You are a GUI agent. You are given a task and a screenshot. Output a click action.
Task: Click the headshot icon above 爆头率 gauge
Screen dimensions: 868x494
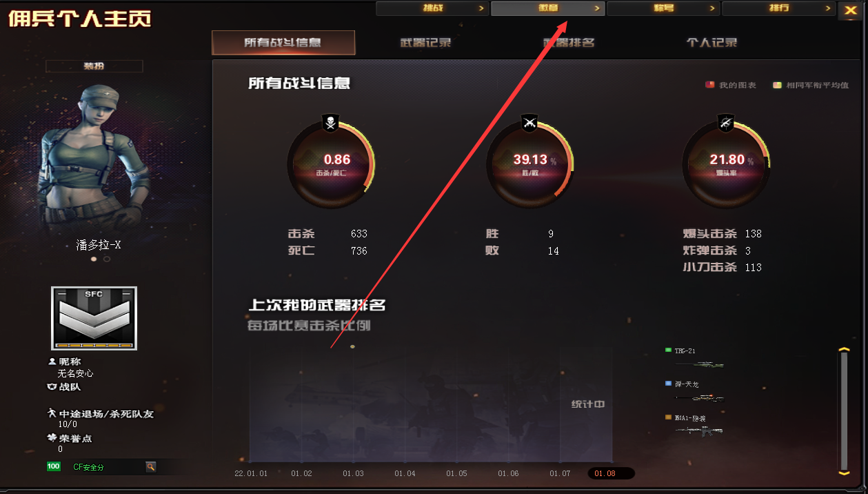click(x=725, y=123)
